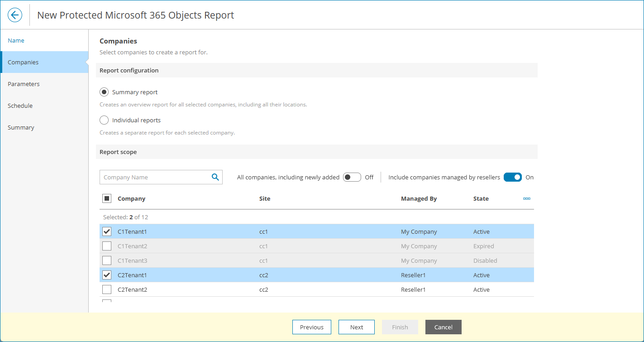
Task: Open column chooser three-dots icon
Action: tap(527, 198)
